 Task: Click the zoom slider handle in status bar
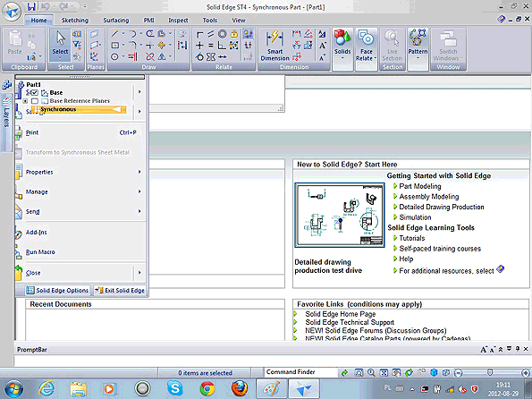pos(490,373)
